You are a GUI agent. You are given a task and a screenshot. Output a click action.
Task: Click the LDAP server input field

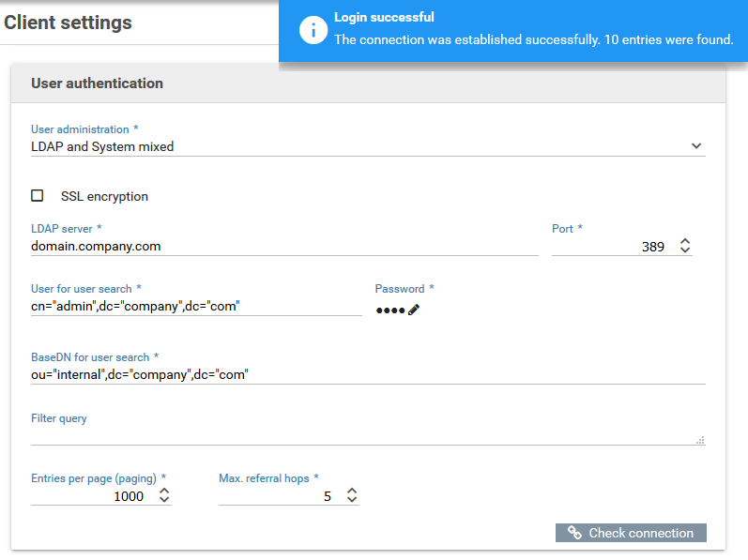pyautogui.click(x=282, y=247)
